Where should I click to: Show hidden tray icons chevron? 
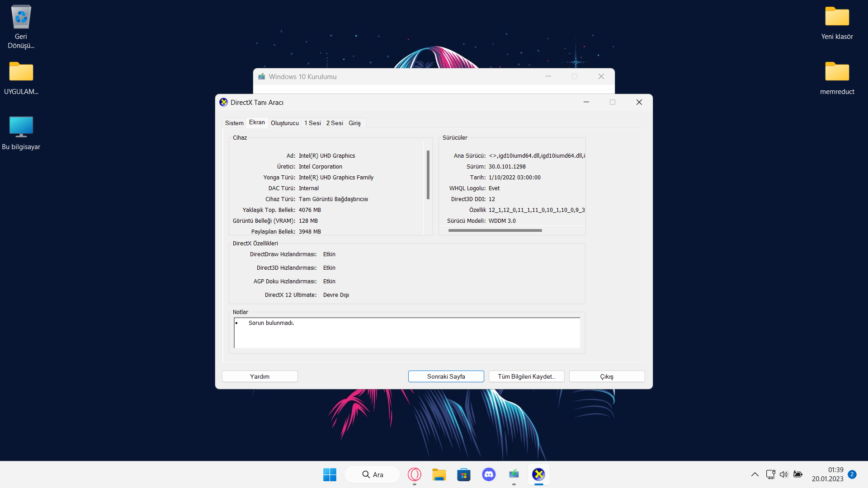pos(755,474)
